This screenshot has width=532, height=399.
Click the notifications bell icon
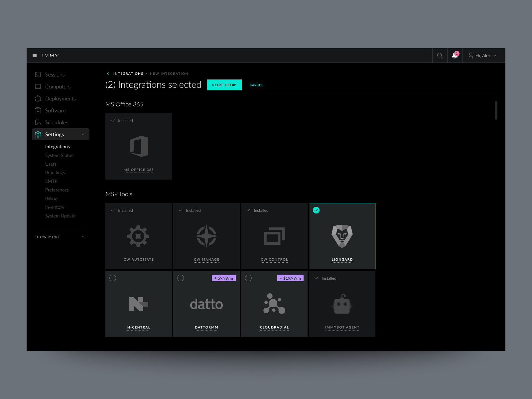455,55
